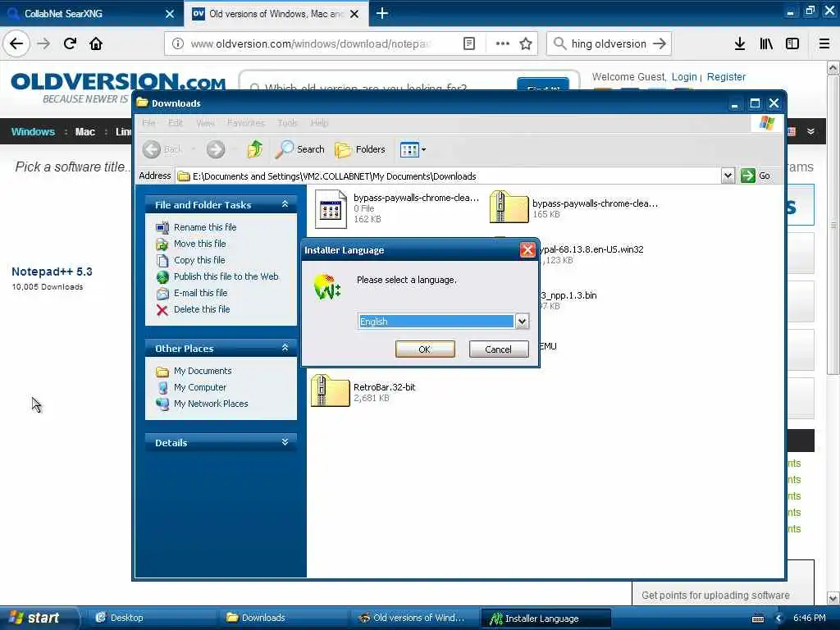Click Cancel in Installer Language dialog

pyautogui.click(x=498, y=349)
